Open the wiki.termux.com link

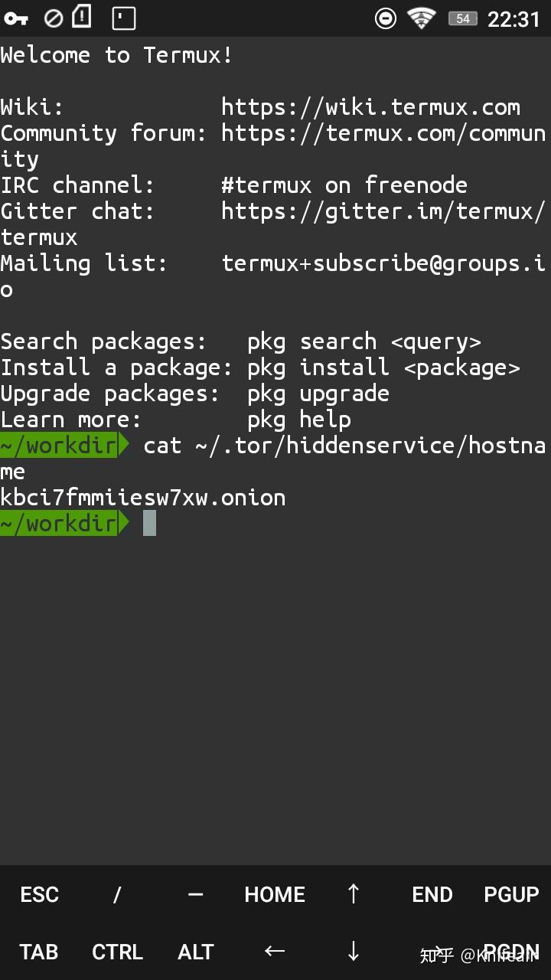[370, 106]
